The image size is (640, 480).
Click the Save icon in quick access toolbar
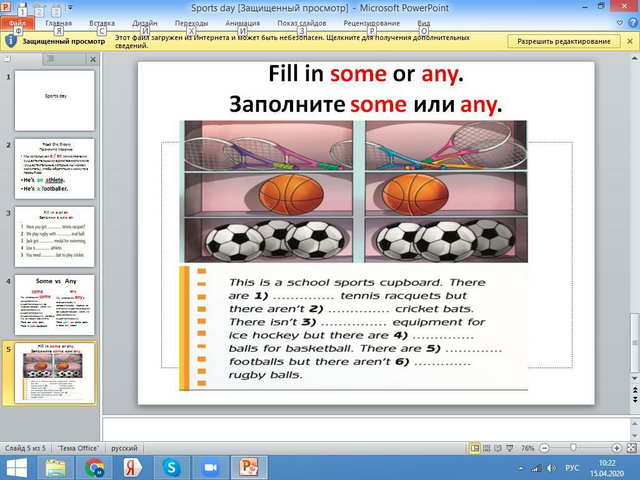pyautogui.click(x=22, y=7)
